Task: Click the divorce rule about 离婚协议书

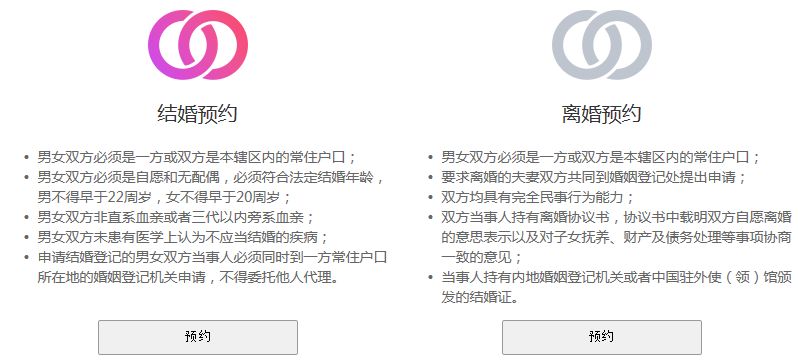Action: click(617, 237)
